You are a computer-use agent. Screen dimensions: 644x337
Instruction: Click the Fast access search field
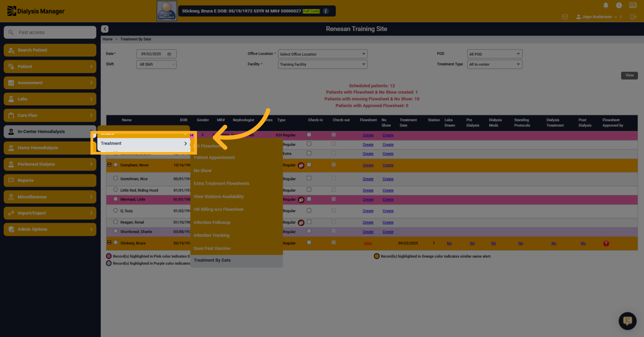click(x=50, y=32)
